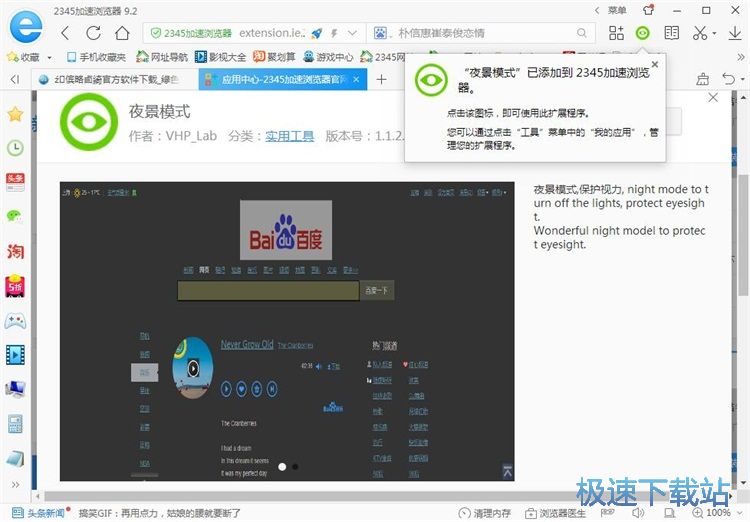
Task: Expand the 收藏 dropdown arrow
Action: [49, 58]
